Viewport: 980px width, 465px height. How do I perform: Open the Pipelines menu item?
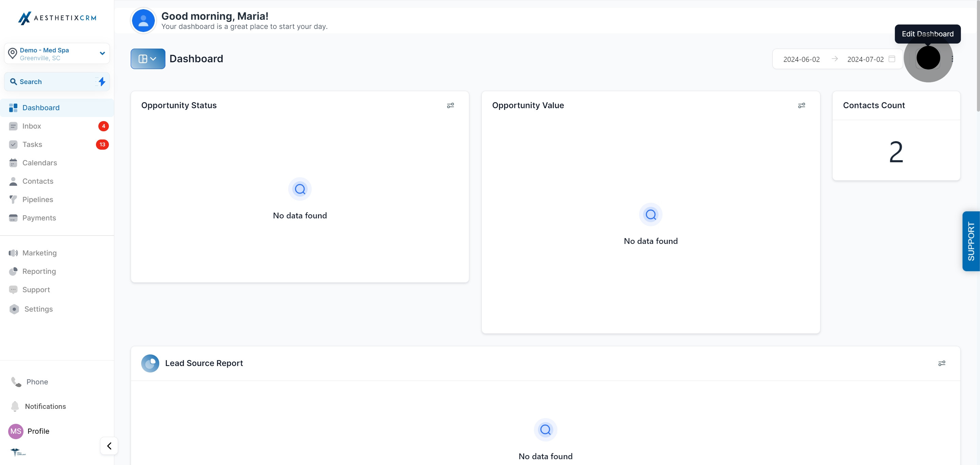pyautogui.click(x=38, y=199)
